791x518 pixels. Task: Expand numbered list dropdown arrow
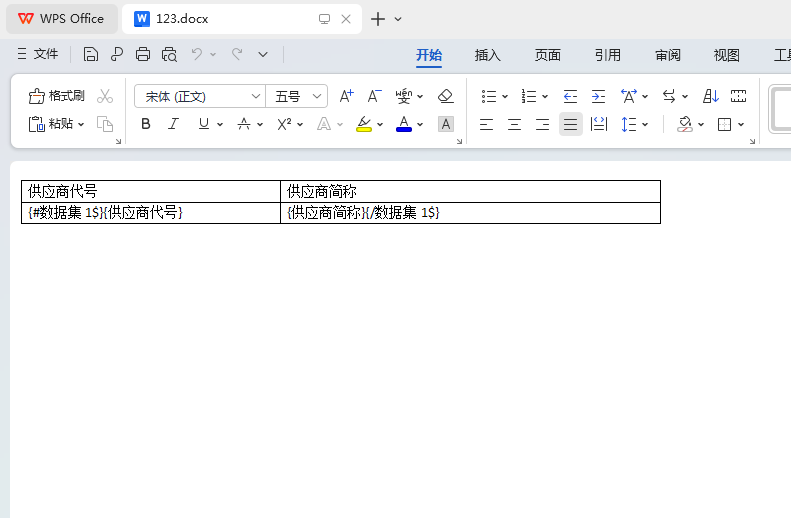tap(545, 96)
